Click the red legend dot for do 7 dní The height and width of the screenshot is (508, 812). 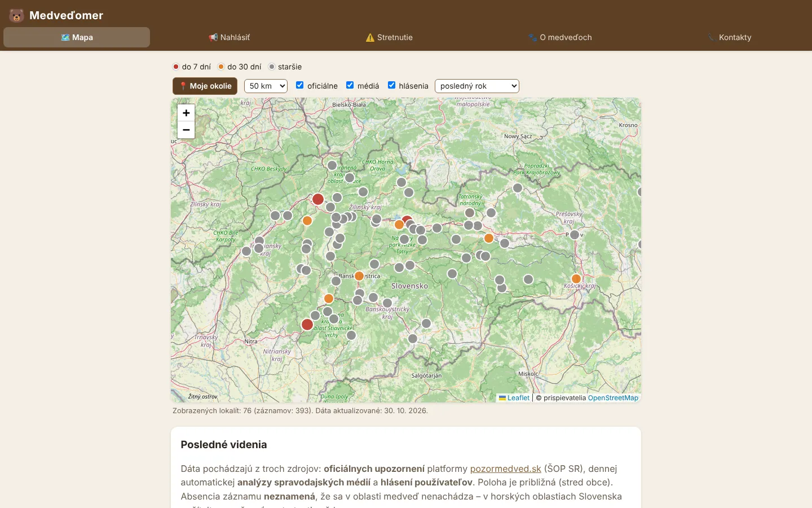coord(176,67)
